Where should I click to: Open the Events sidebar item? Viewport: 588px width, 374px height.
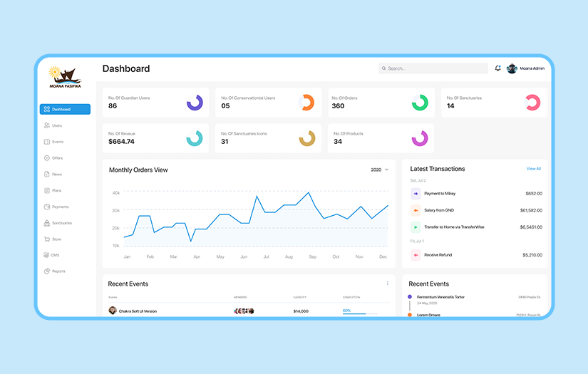click(53, 142)
